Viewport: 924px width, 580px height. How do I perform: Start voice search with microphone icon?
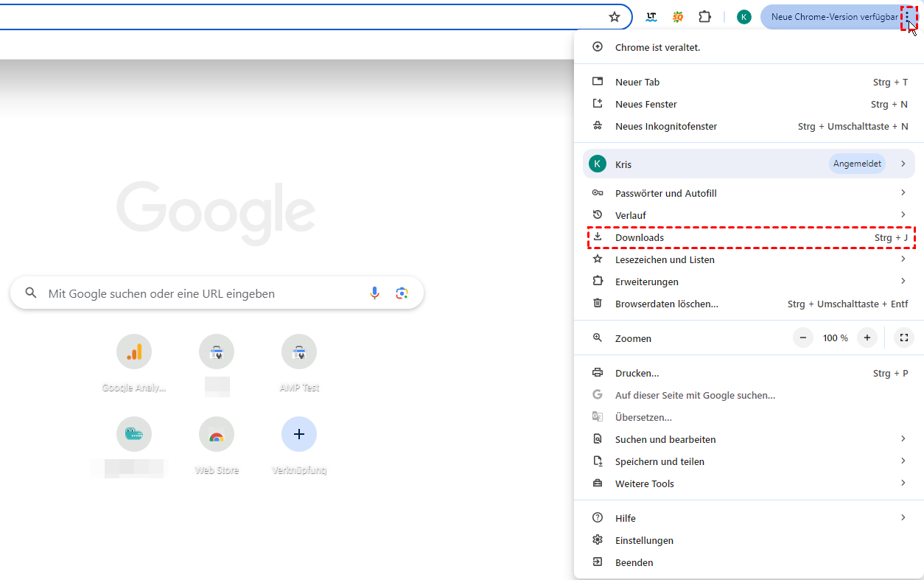click(374, 293)
